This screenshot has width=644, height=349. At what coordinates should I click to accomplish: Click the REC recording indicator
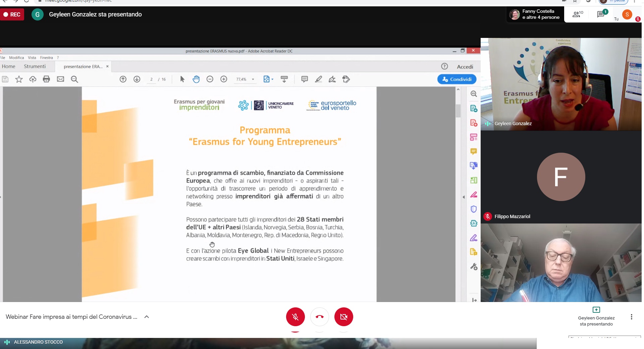[12, 14]
